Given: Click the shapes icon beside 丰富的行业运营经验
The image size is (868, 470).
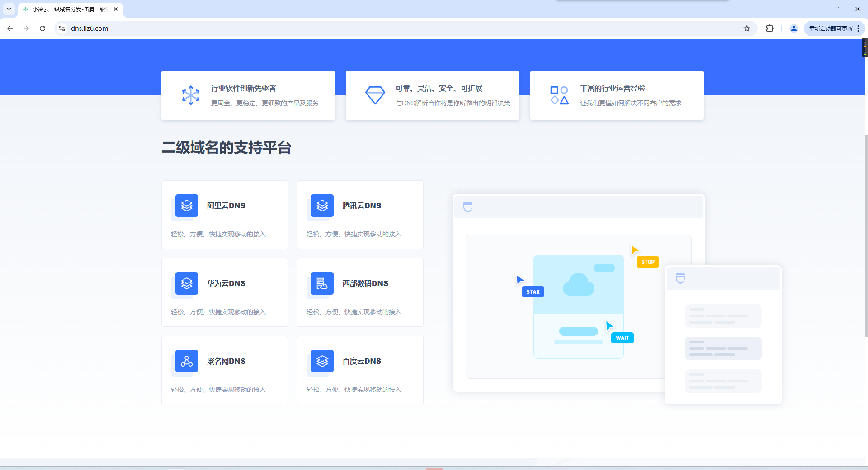Looking at the screenshot, I should (559, 95).
